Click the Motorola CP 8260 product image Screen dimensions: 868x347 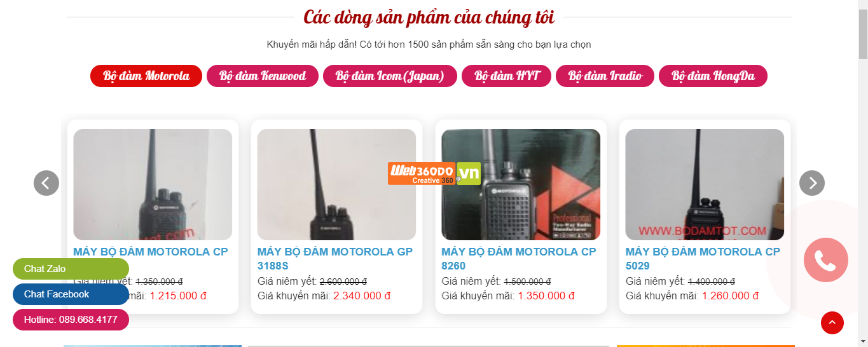click(521, 184)
